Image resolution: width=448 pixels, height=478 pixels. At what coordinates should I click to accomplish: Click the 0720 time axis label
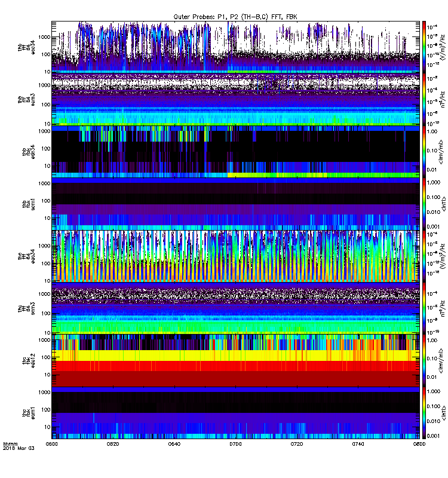(x=297, y=444)
